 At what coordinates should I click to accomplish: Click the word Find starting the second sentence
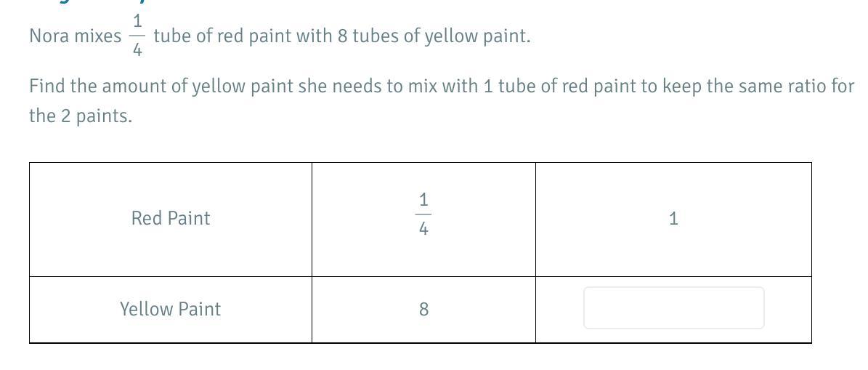pos(46,87)
